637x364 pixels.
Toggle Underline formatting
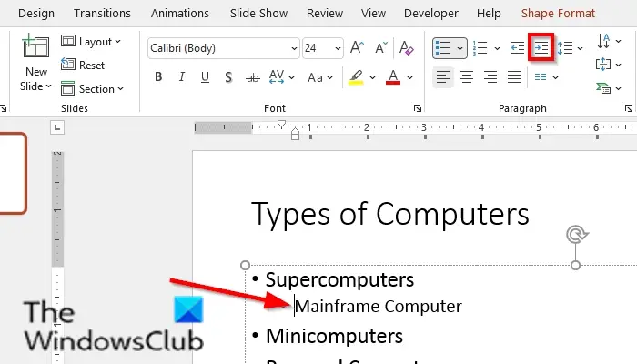[x=205, y=76]
